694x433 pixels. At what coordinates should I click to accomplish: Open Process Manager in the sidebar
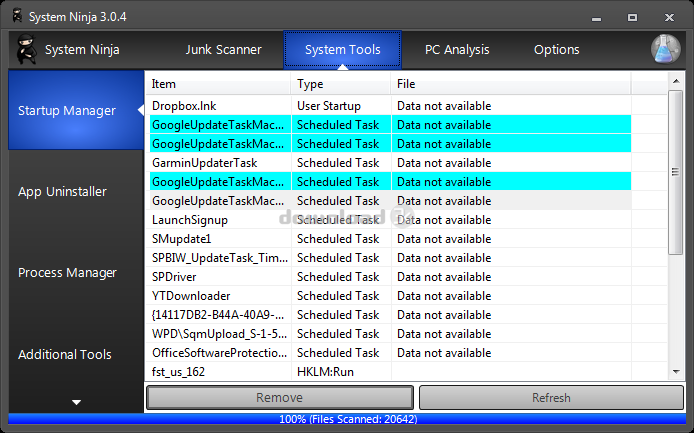(x=67, y=273)
